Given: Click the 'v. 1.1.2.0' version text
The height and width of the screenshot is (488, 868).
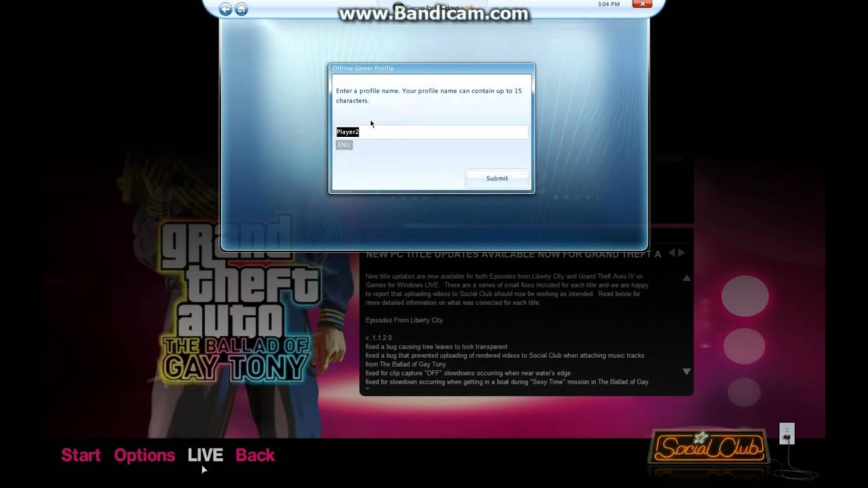Looking at the screenshot, I should pos(378,338).
